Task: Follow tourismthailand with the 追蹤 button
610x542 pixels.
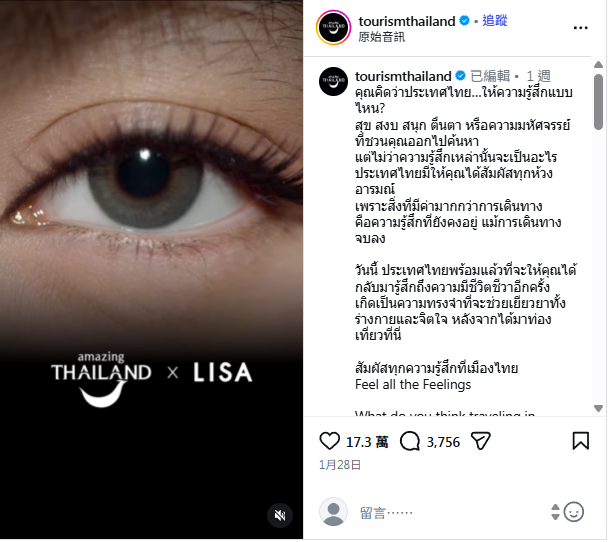Action: point(497,21)
